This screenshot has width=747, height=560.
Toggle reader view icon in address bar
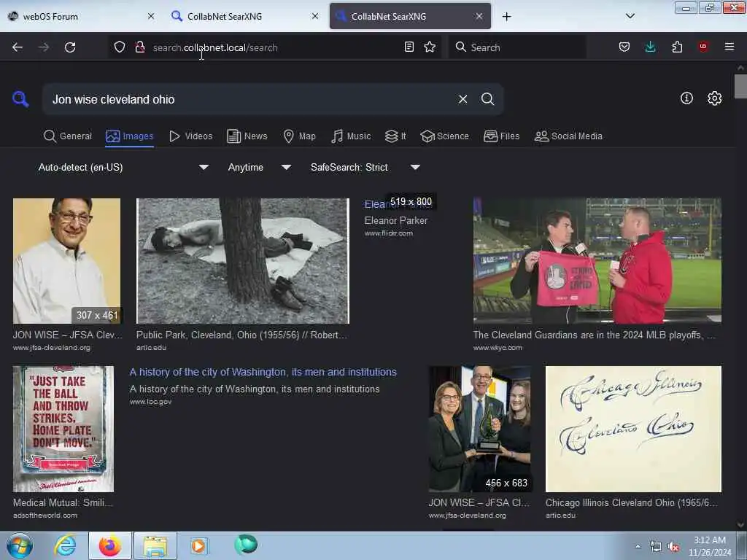tap(409, 47)
